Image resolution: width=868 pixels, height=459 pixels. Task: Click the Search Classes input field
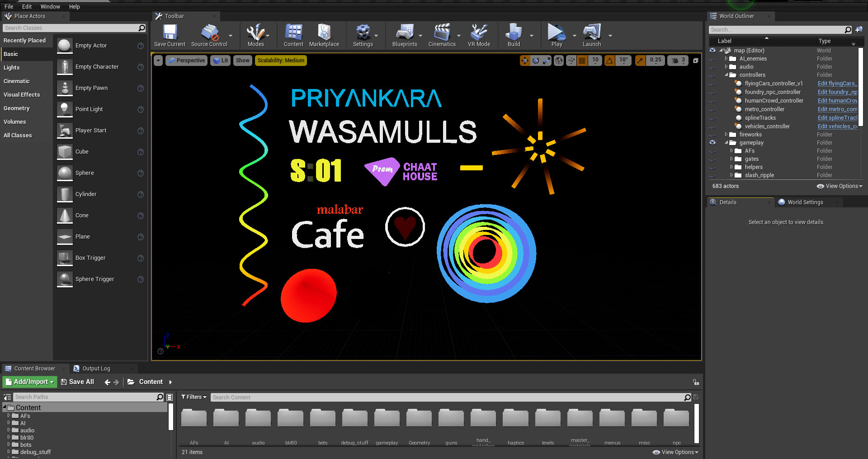point(71,28)
